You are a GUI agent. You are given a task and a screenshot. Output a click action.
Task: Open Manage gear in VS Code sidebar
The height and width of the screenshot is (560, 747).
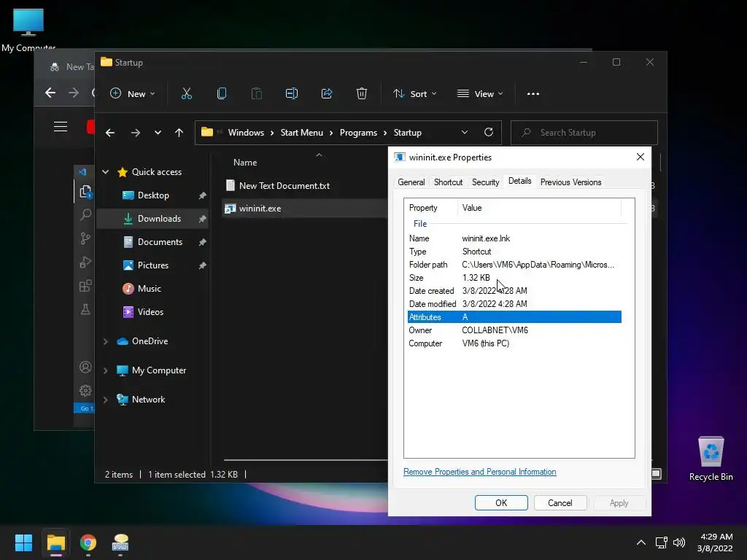(85, 391)
